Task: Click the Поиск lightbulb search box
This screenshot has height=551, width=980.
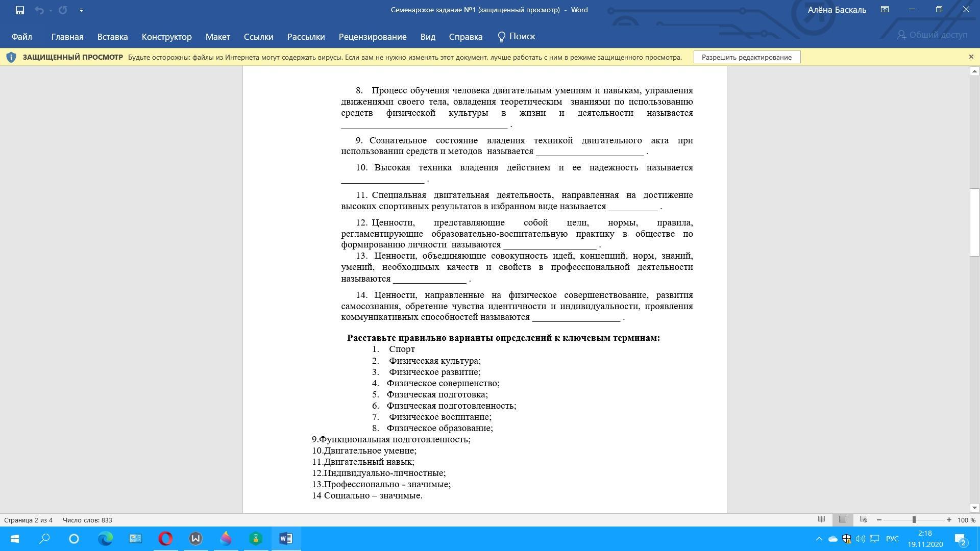Action: 517,37
